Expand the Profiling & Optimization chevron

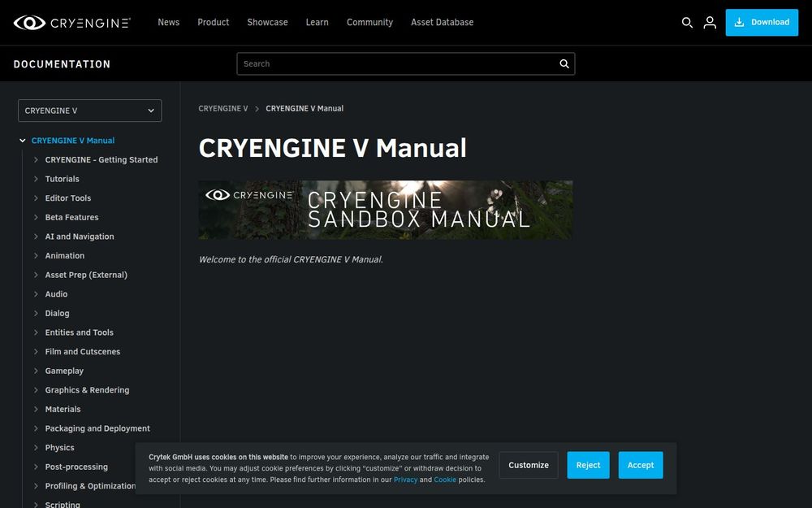(36, 486)
